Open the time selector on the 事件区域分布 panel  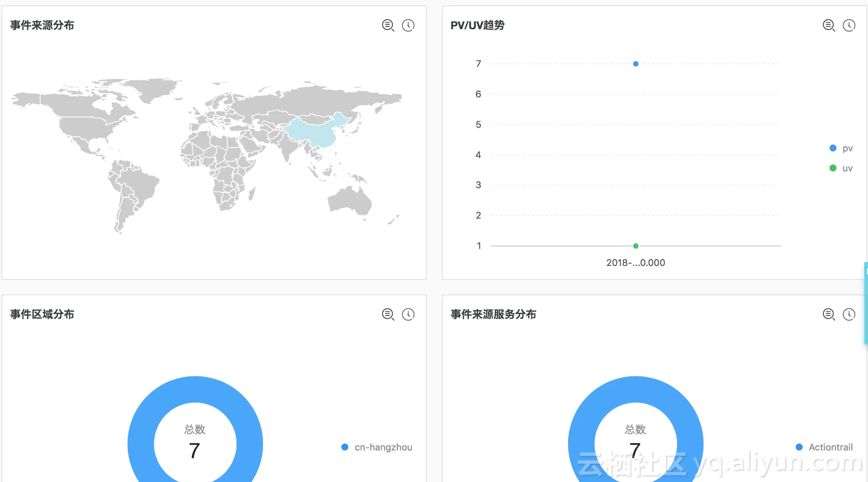click(408, 314)
